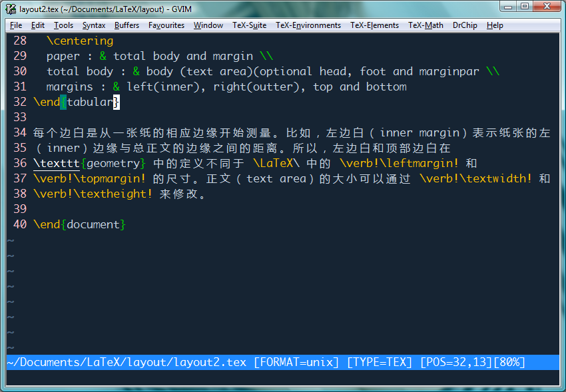Maximize the GVIM window
566x392 pixels.
coord(525,6)
